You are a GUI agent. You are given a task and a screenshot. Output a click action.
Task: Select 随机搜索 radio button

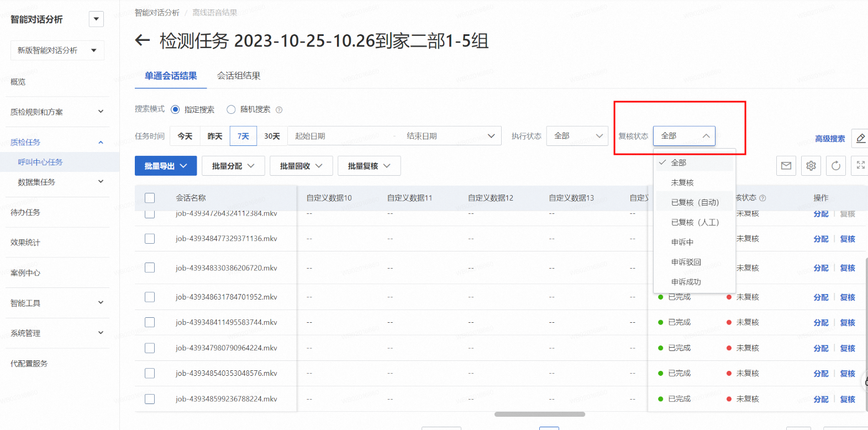coord(231,109)
